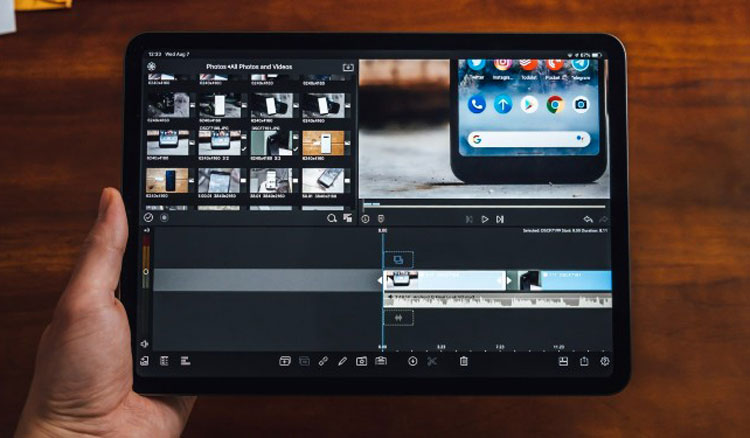Click the dimmed overwrite clip icon
Image resolution: width=750 pixels, height=438 pixels.
(x=304, y=361)
